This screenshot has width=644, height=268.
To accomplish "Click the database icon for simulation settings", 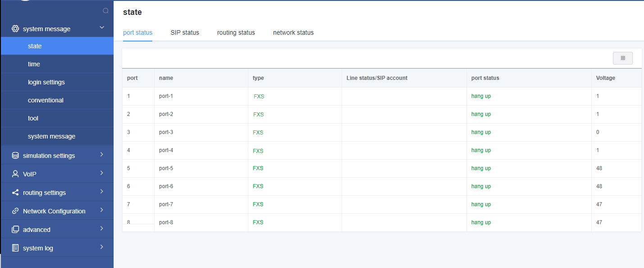I will 15,156.
